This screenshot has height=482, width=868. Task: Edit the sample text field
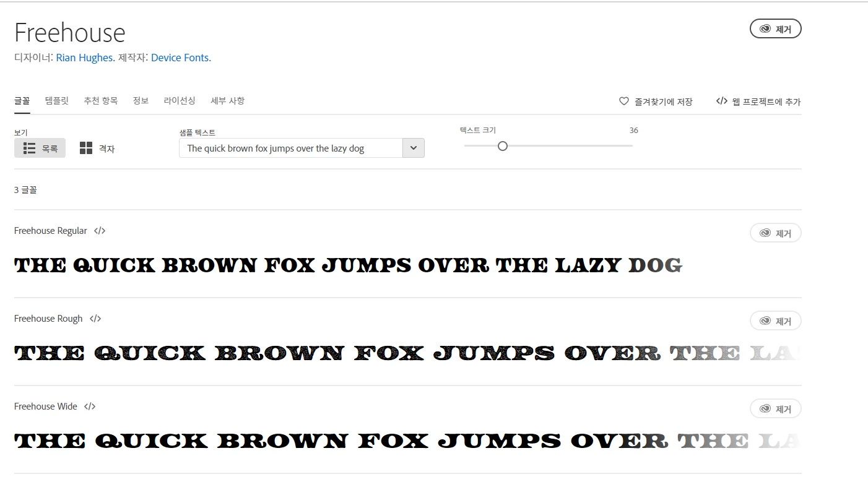291,148
